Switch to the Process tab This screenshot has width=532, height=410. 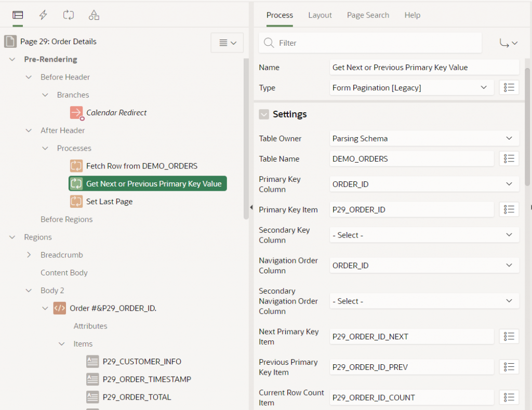(x=280, y=15)
